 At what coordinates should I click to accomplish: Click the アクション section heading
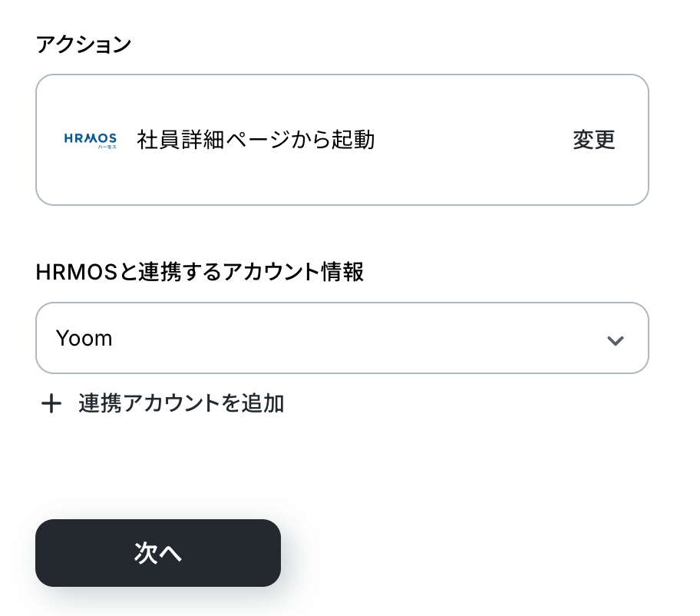pos(84,45)
